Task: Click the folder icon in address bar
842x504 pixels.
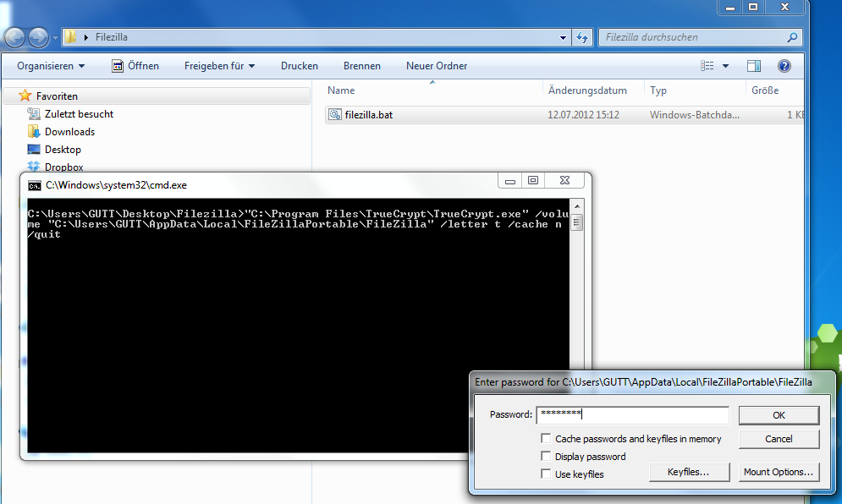Action: click(x=70, y=36)
